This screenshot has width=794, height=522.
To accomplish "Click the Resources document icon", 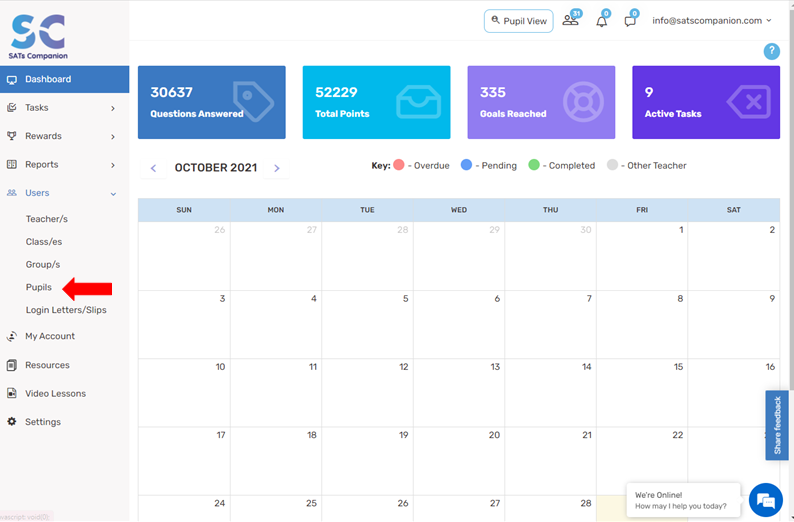I will (12, 365).
